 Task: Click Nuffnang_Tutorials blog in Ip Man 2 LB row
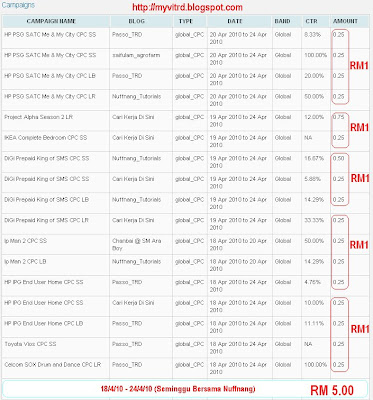(136, 262)
